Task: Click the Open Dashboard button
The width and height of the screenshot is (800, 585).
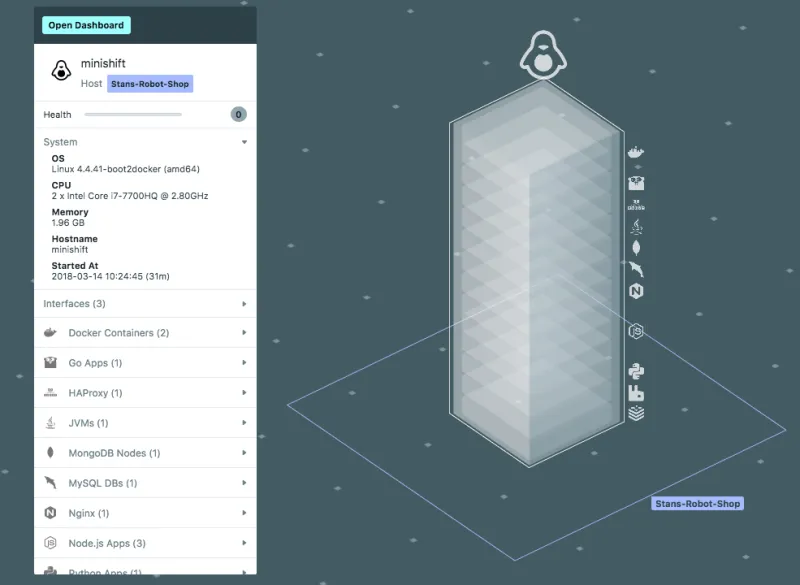Action: 86,25
